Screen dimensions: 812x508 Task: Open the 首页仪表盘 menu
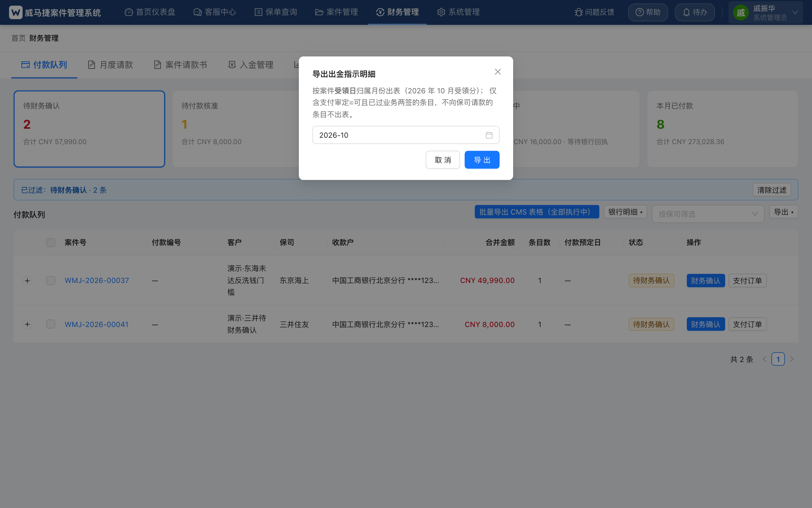point(150,12)
